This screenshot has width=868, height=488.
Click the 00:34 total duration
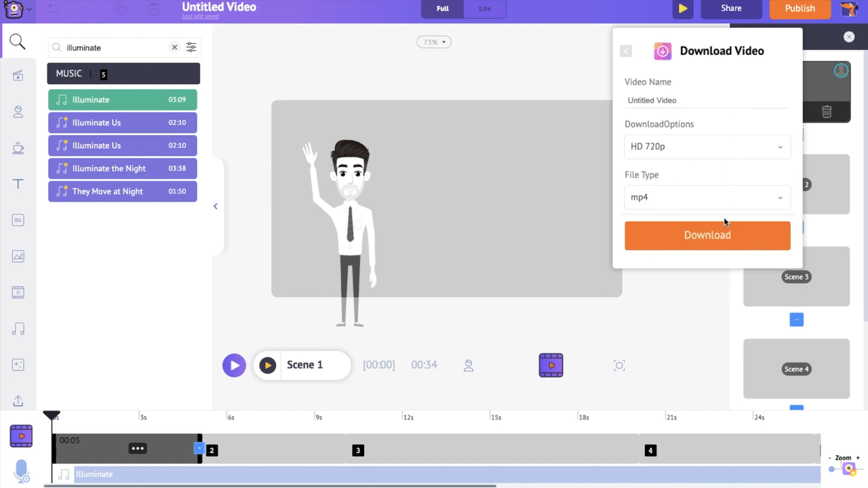click(424, 365)
